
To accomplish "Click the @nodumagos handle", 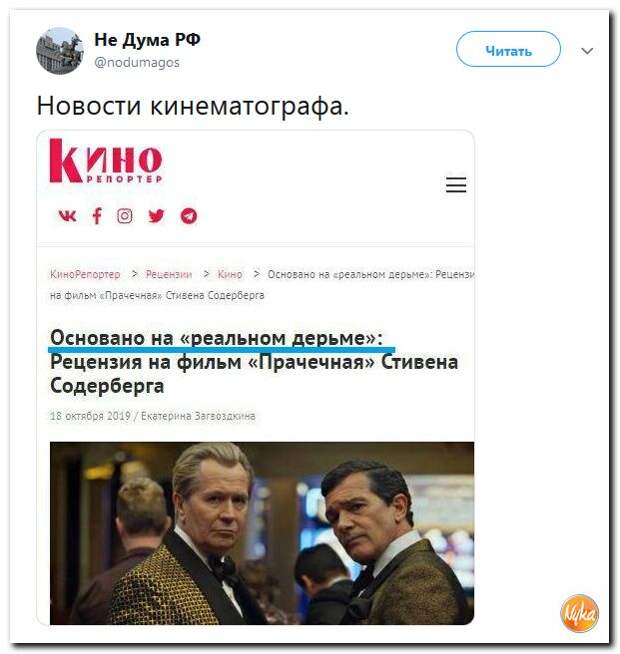I will pyautogui.click(x=137, y=63).
